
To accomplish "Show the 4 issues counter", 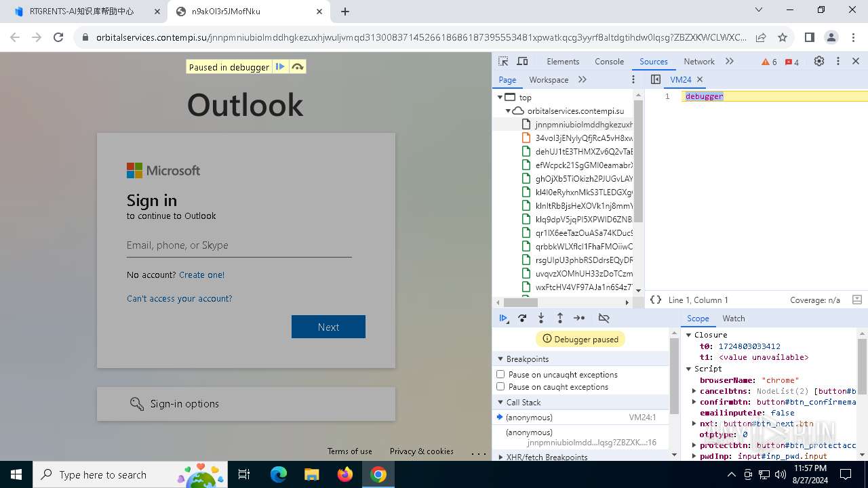I will pyautogui.click(x=792, y=62).
